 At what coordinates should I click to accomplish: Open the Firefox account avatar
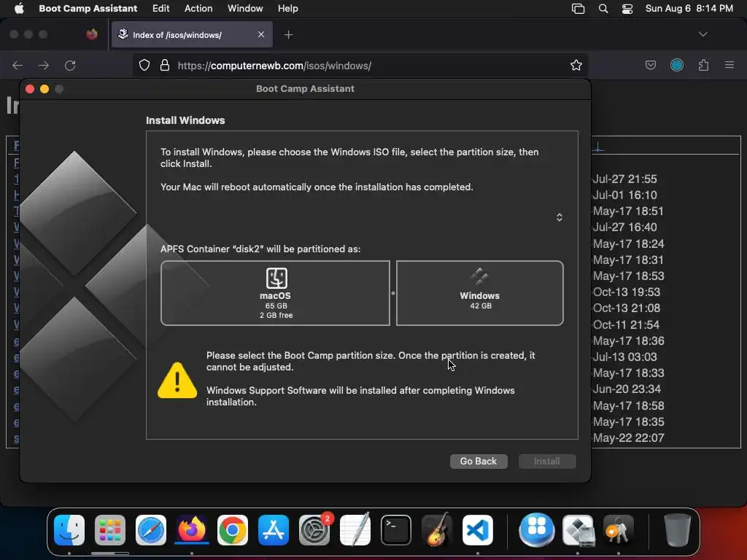(x=677, y=65)
